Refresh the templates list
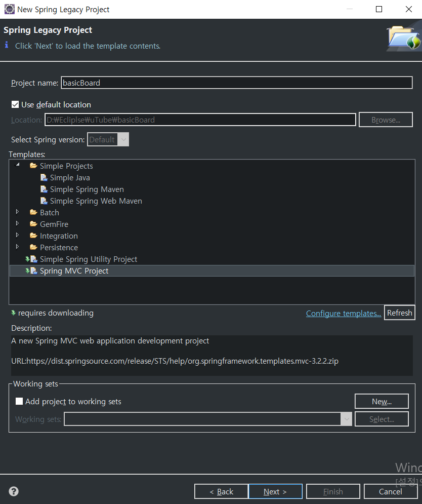 click(x=400, y=313)
